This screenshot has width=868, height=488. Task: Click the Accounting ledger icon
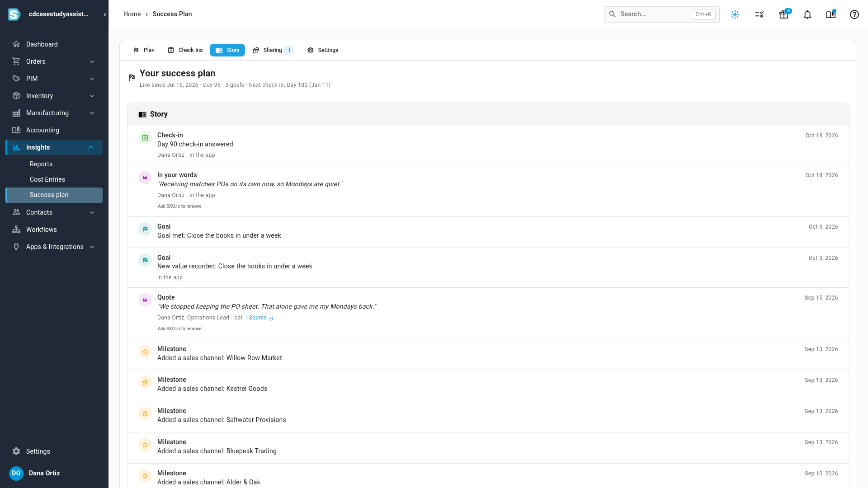[x=16, y=130]
